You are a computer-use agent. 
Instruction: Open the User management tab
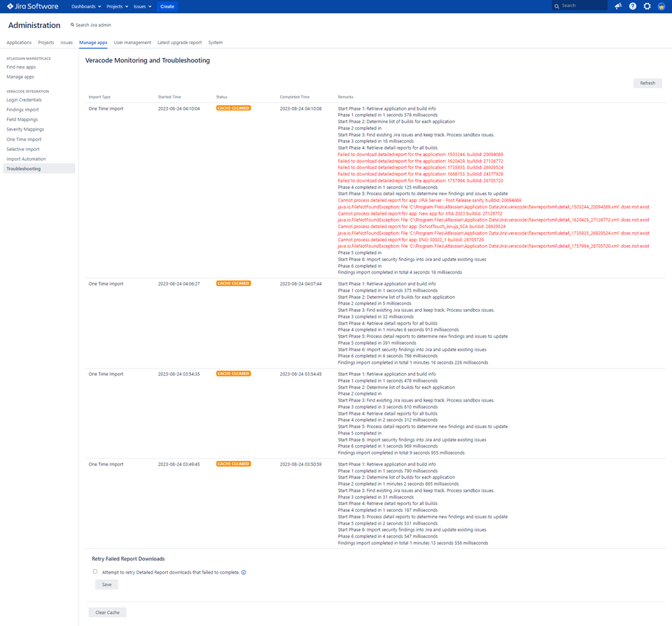point(132,43)
